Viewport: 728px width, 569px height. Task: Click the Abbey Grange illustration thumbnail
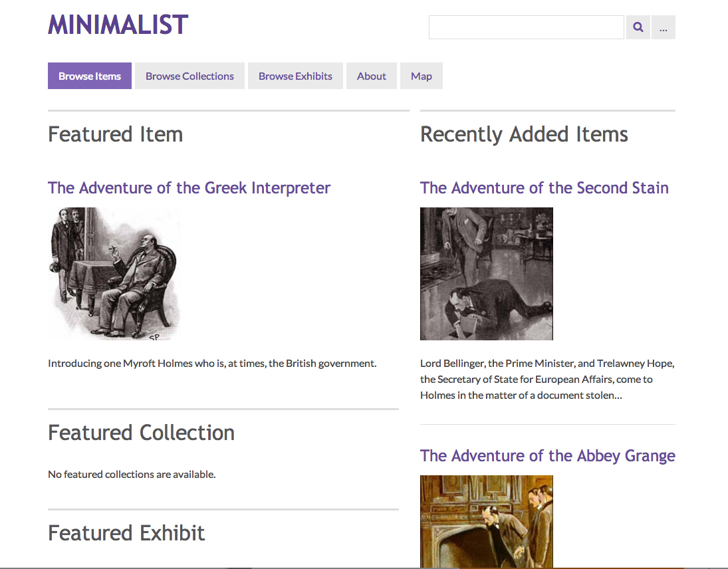(487, 521)
